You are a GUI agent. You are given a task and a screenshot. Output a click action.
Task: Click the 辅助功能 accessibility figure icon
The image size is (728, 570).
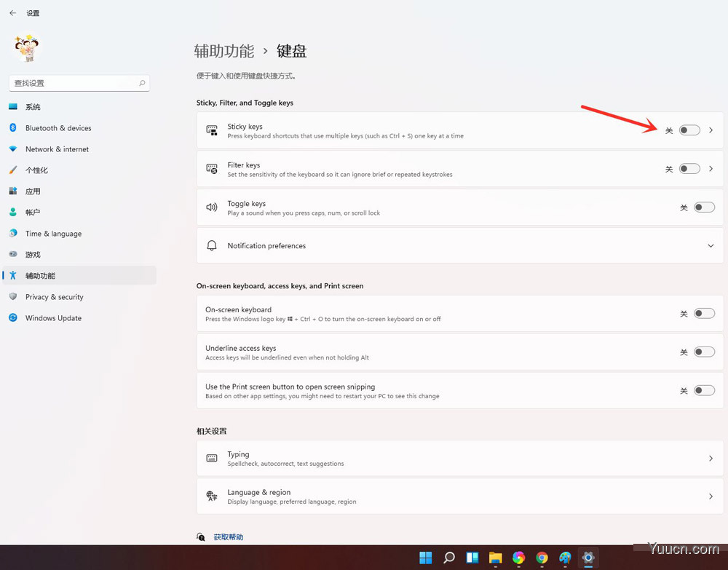(x=13, y=275)
